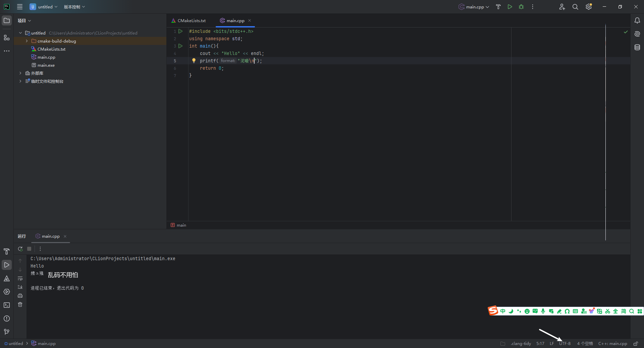Open the version control icon on bottom-left sidebar
This screenshot has width=644, height=348.
tap(6, 332)
